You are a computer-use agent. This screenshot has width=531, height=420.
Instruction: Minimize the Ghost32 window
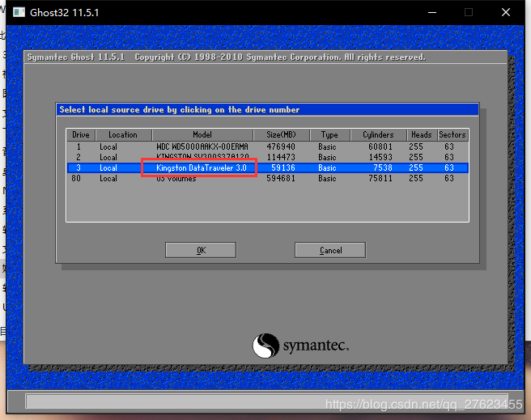(x=432, y=12)
